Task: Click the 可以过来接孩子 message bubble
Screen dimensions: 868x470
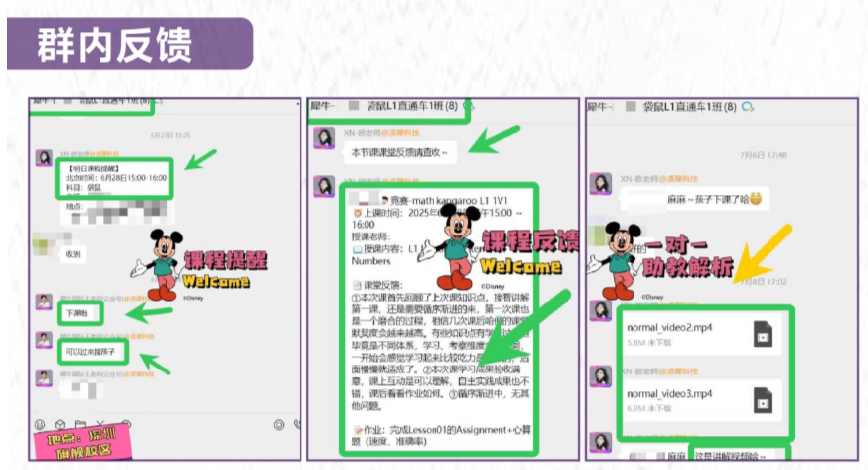Action: [x=93, y=352]
